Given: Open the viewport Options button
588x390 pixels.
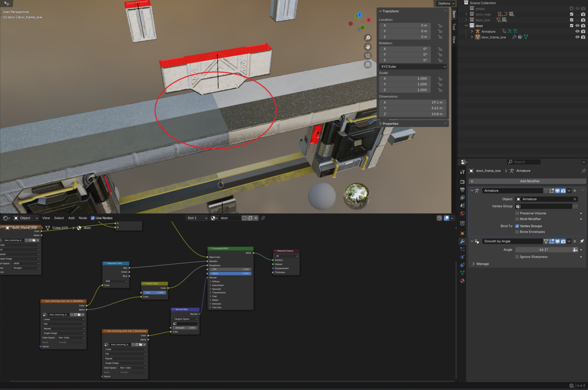Looking at the screenshot, I should tap(445, 3).
